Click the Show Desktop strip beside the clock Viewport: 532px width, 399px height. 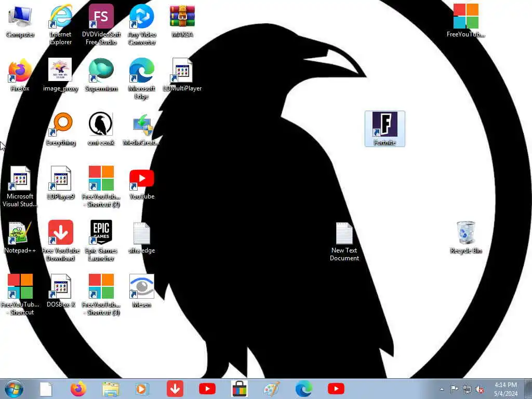528,389
